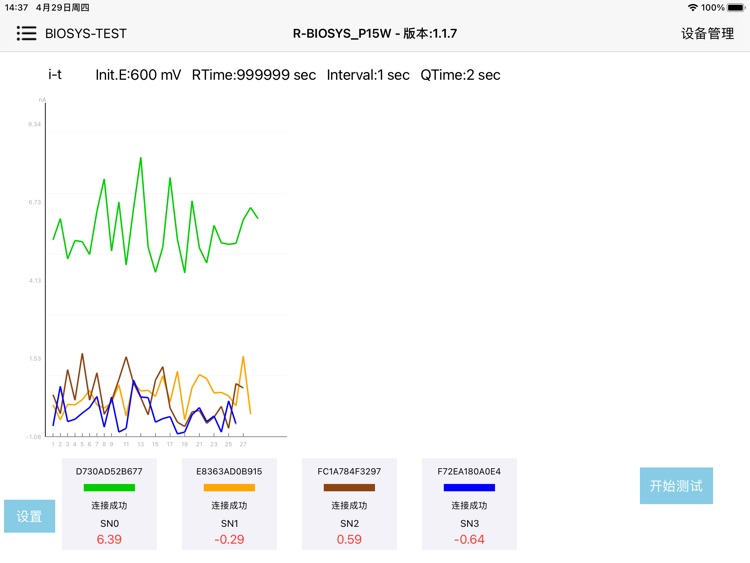Image resolution: width=750 pixels, height=563 pixels.
Task: Tap SN0 reading value 6.39
Action: (109, 540)
